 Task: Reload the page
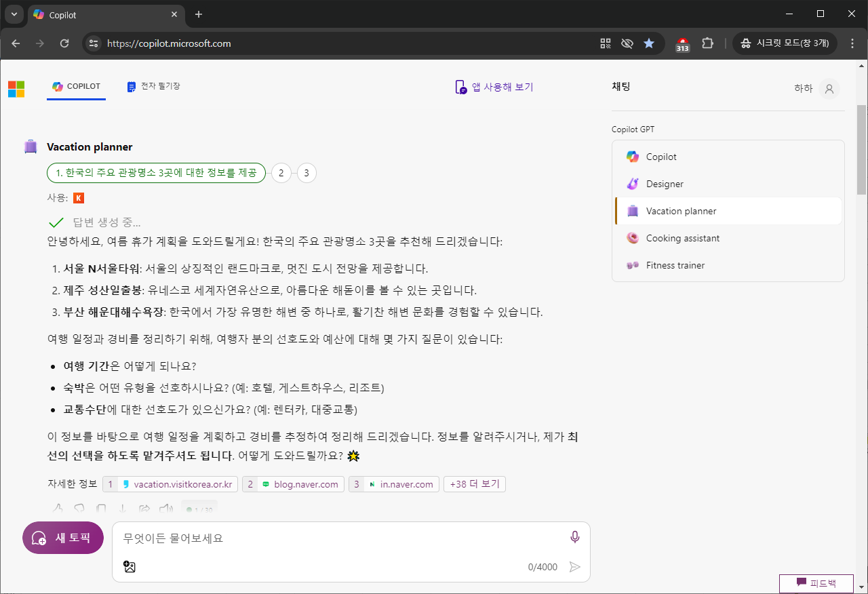(64, 43)
